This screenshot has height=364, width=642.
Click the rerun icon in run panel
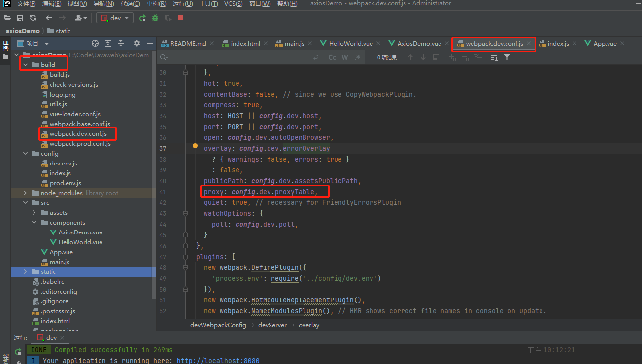point(18,351)
